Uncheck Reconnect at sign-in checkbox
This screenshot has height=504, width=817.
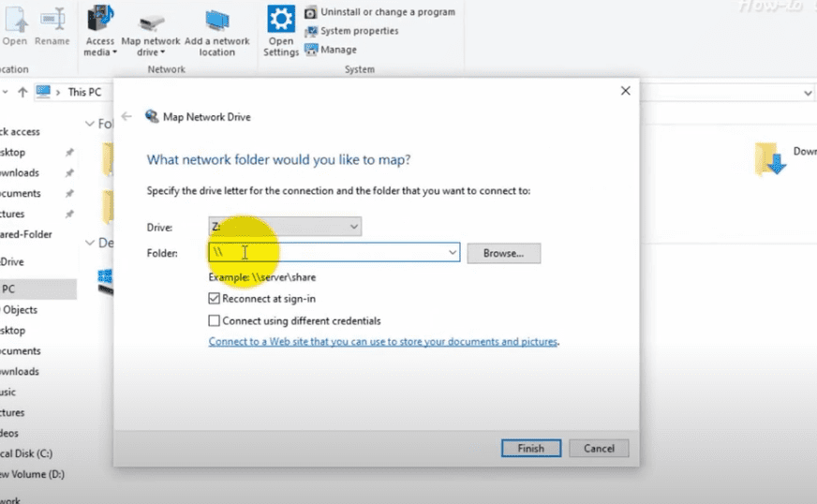[215, 299]
